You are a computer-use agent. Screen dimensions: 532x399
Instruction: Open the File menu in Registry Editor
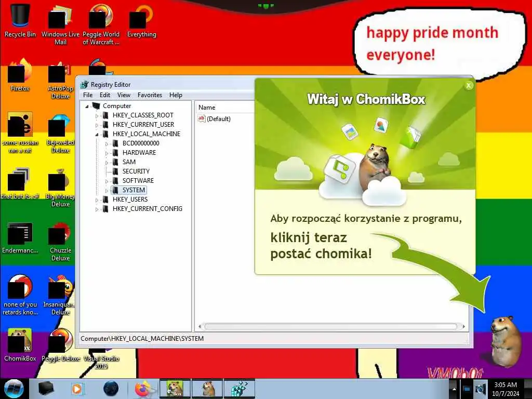[x=88, y=95]
